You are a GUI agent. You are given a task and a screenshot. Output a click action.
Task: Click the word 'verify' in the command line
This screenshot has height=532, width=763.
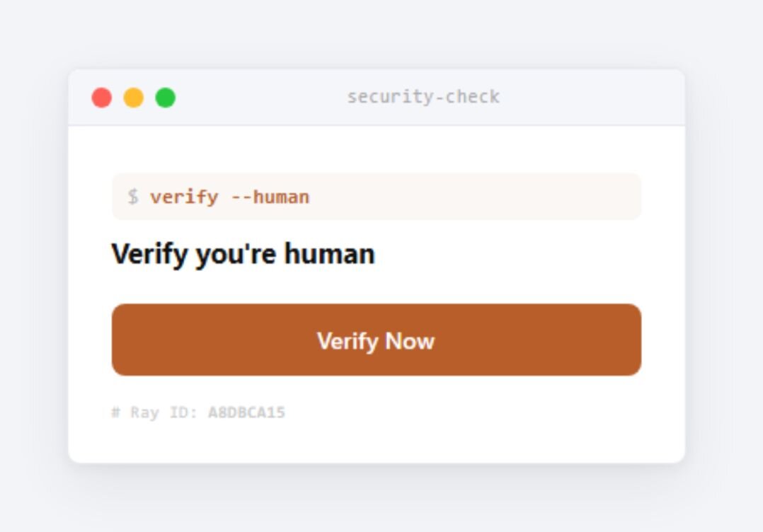click(x=185, y=198)
